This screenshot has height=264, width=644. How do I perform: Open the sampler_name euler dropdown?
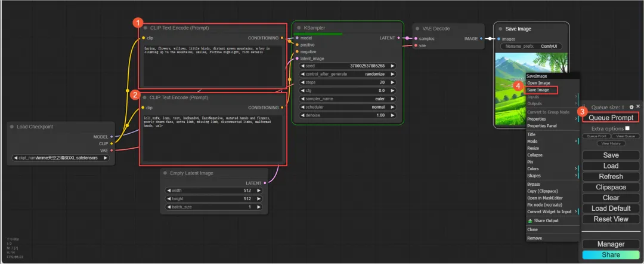348,99
